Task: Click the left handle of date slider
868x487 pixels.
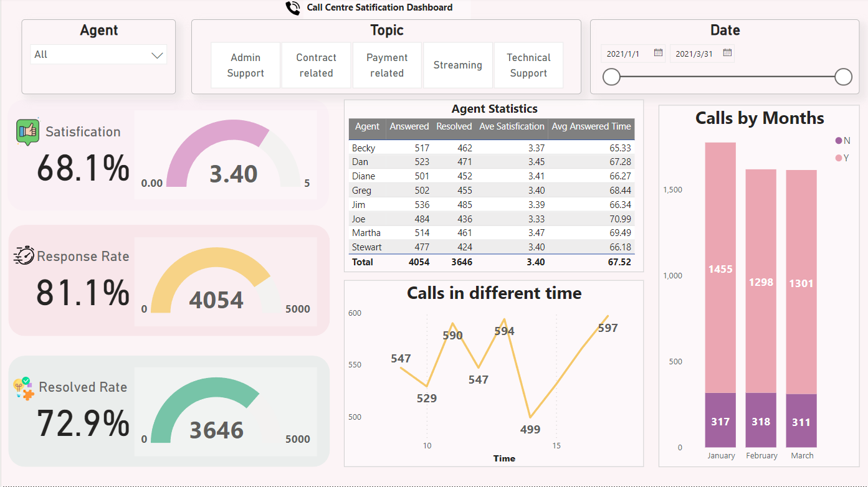Action: pyautogui.click(x=612, y=77)
